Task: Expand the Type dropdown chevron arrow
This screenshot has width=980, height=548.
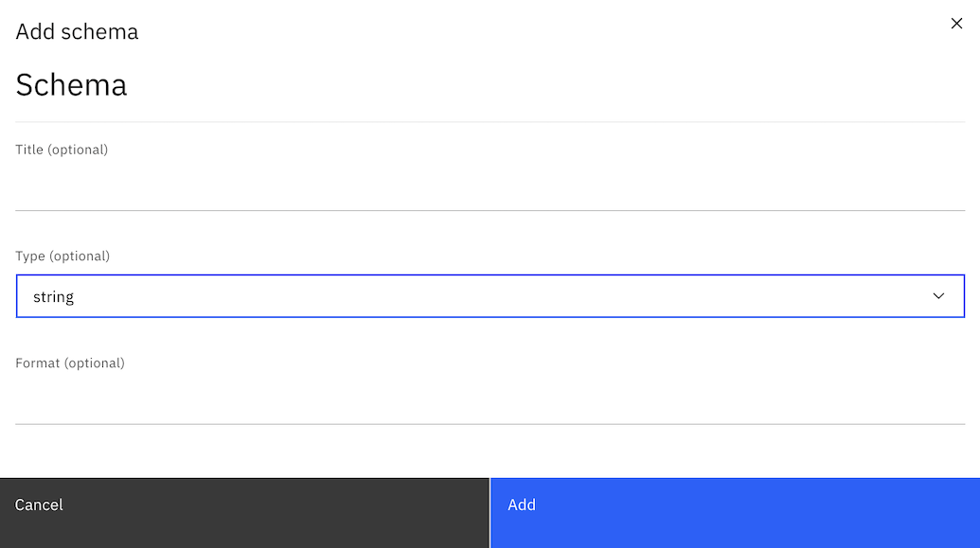Action: 938,296
